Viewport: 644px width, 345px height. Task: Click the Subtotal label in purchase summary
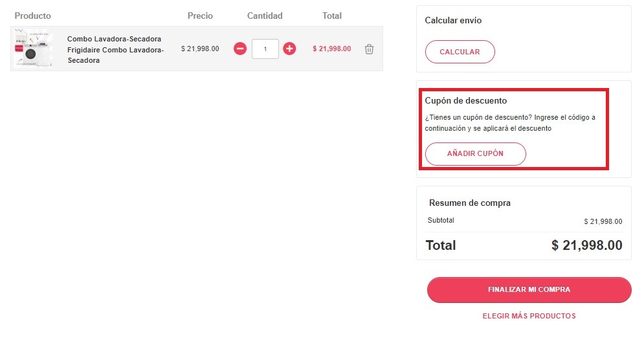click(441, 221)
